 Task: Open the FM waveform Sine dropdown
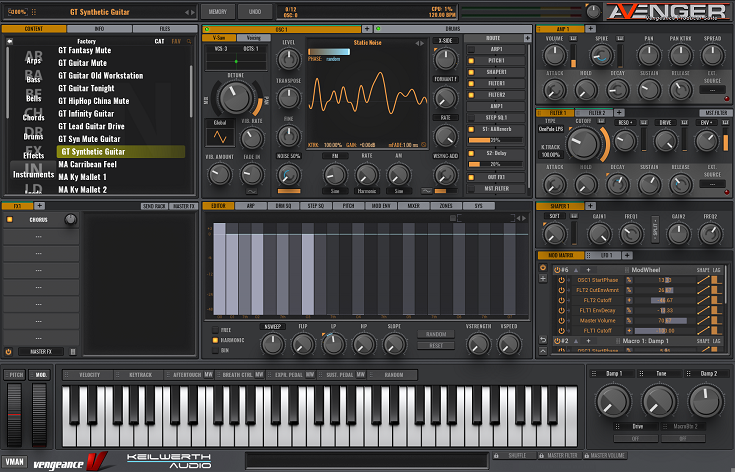point(335,191)
